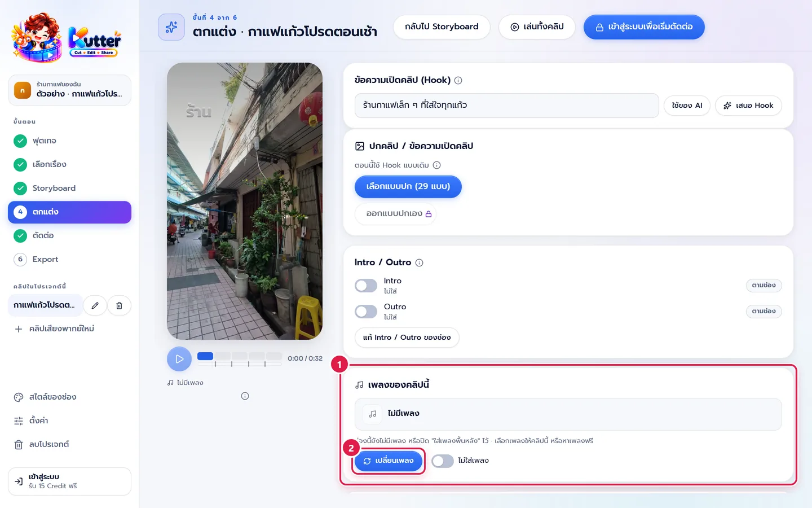The width and height of the screenshot is (812, 508).
Task: Click the เข้าสู่ระบบ sign-in card
Action: pyautogui.click(x=69, y=481)
